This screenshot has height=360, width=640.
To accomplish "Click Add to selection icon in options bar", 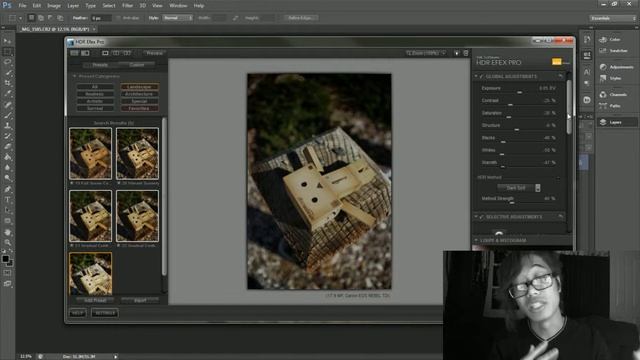I will (41, 18).
